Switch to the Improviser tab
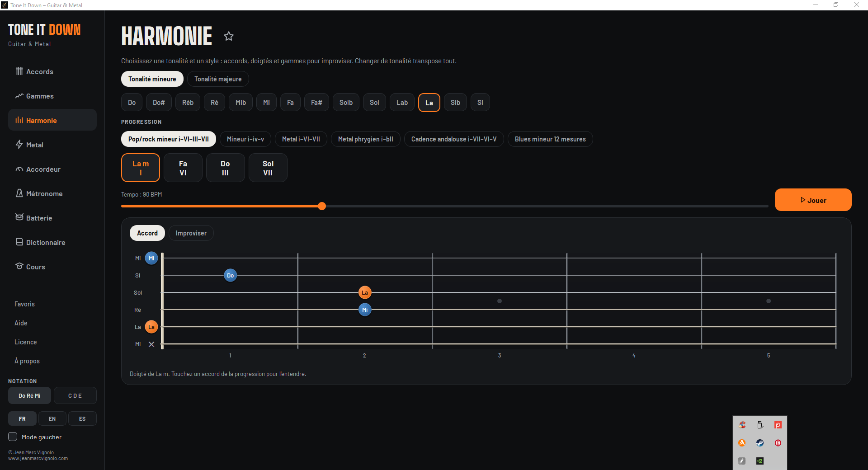 [x=191, y=233]
